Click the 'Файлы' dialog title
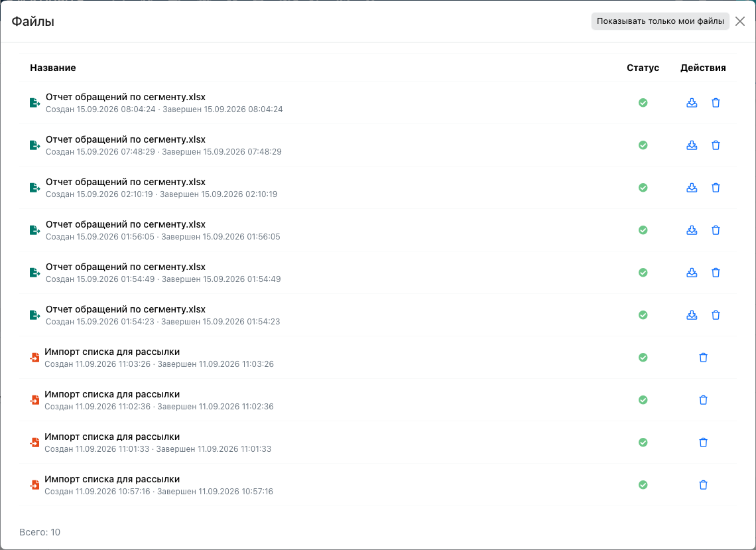The width and height of the screenshot is (756, 550). (x=32, y=22)
